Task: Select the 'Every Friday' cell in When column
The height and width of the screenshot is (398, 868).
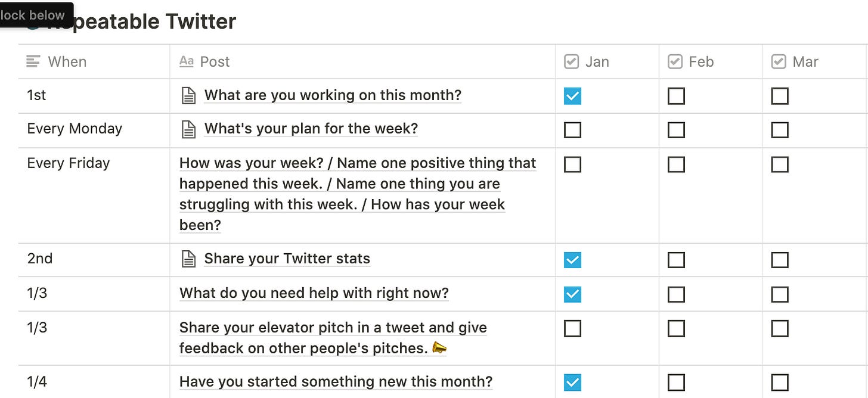Action: 69,163
